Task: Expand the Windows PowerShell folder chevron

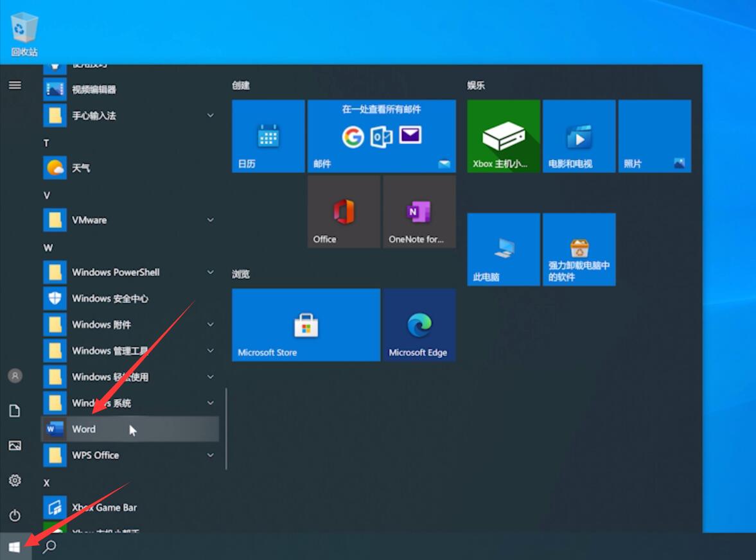Action: (210, 272)
